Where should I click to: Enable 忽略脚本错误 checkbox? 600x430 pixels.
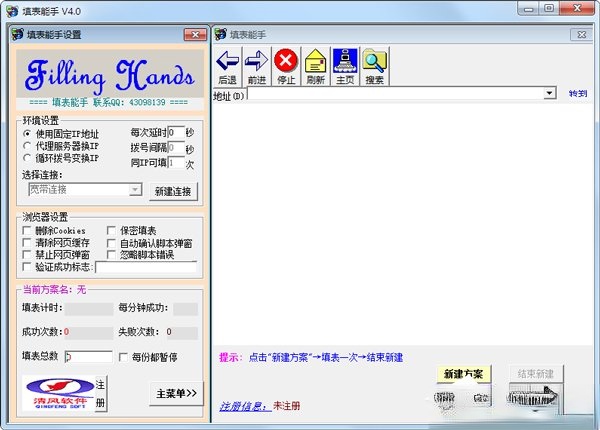click(111, 254)
